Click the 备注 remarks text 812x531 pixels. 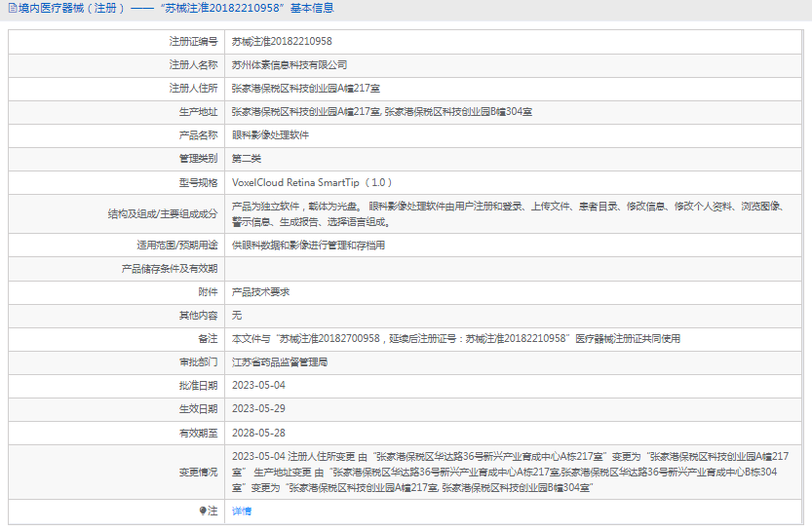tap(455, 339)
